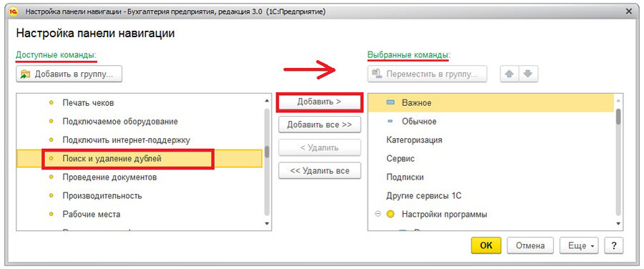Close the navigation panel settings window

tap(628, 12)
